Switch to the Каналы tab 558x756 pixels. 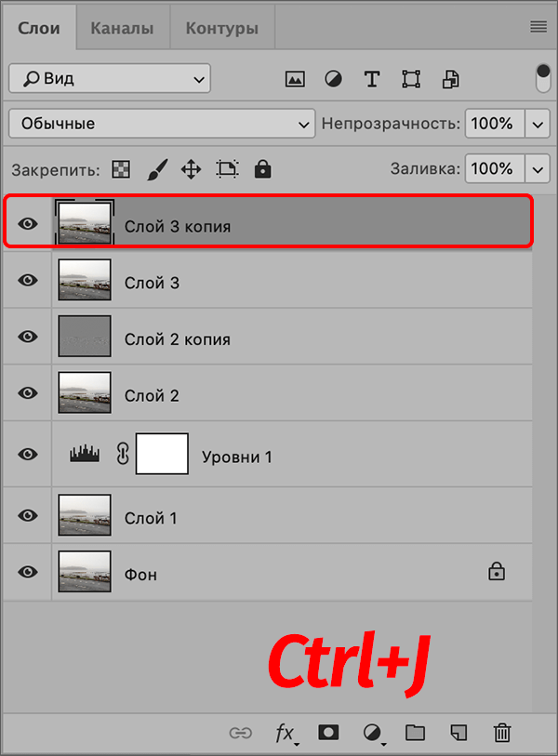(x=122, y=29)
